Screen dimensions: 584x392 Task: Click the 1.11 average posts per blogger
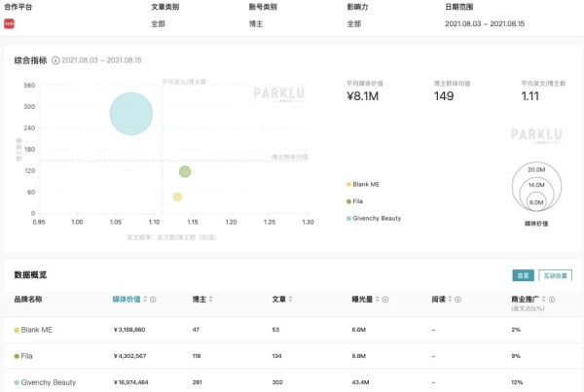click(530, 96)
